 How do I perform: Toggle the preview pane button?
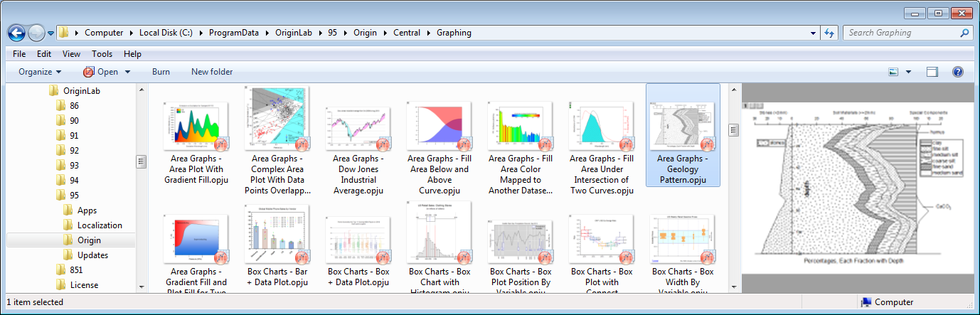[x=932, y=72]
